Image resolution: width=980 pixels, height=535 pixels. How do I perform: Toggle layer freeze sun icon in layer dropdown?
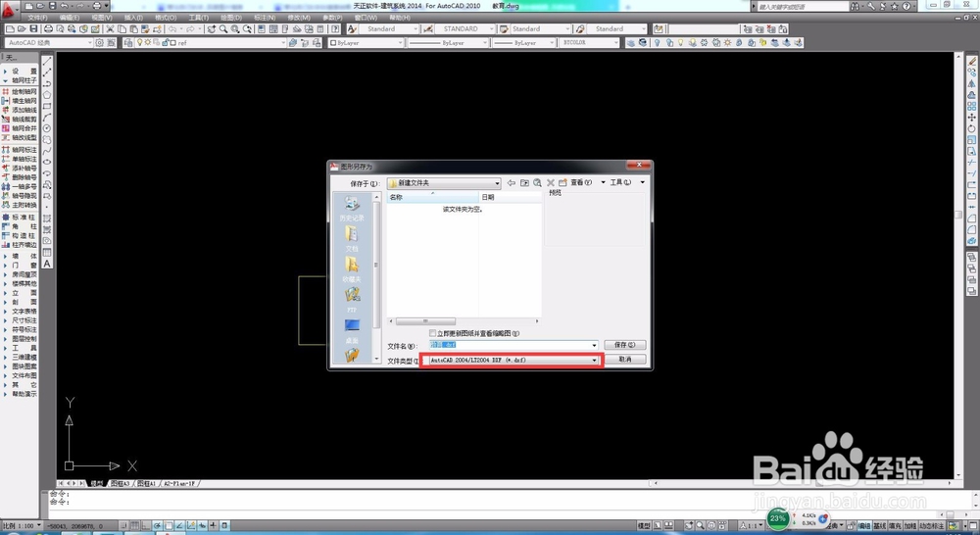coord(148,42)
